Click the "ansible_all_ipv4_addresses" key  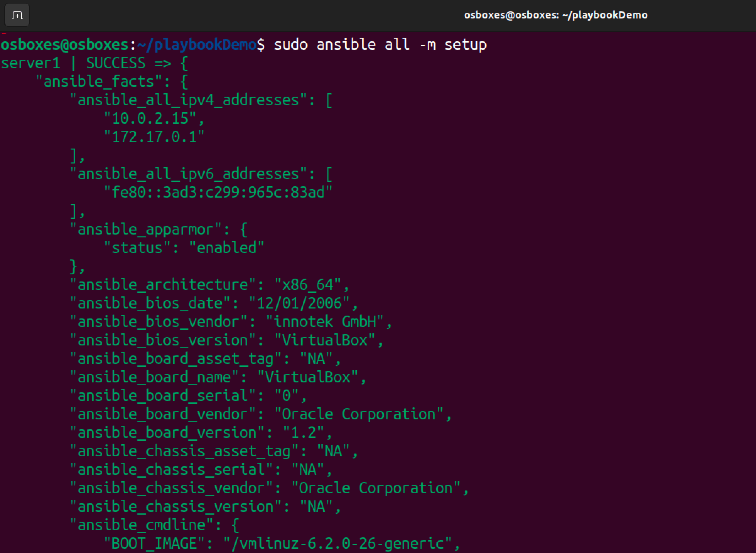click(x=188, y=100)
